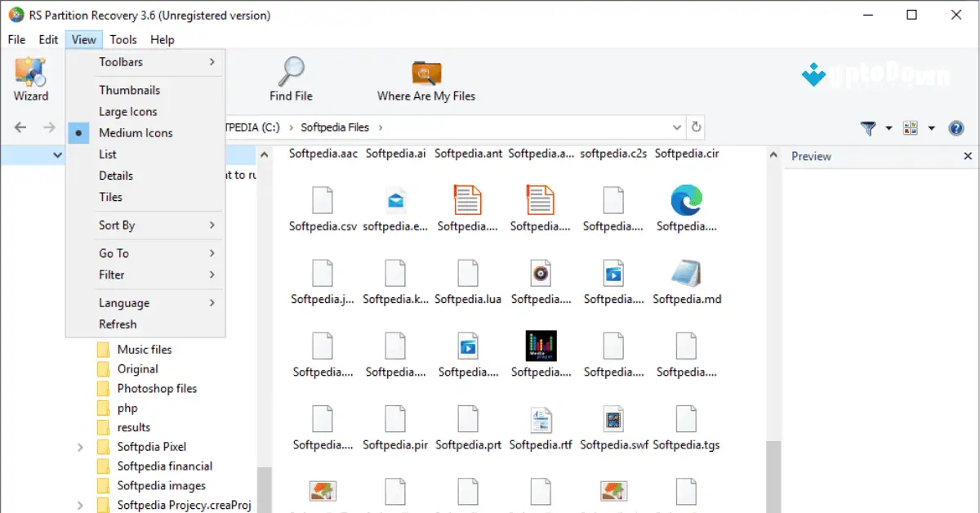Open the Tools menu
Screen dimensions: 980x513
[x=122, y=39]
